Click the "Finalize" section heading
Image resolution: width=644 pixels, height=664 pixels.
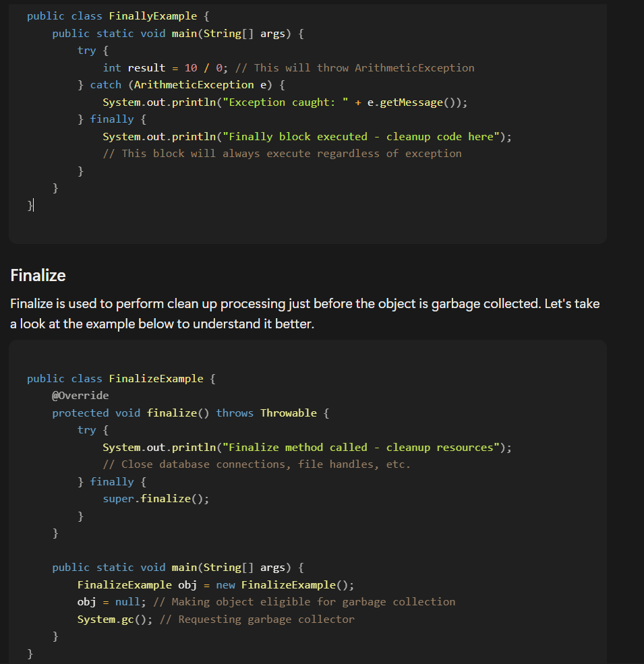[38, 275]
